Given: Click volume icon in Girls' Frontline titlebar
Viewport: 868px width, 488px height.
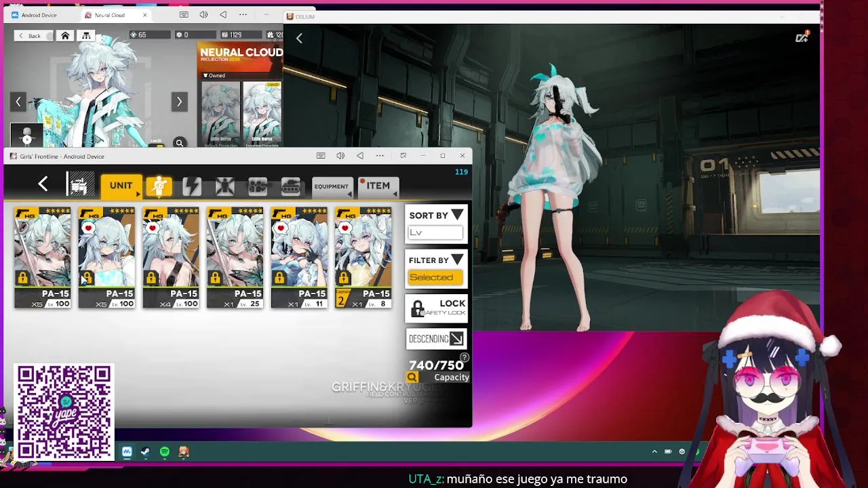Looking at the screenshot, I should click(340, 156).
